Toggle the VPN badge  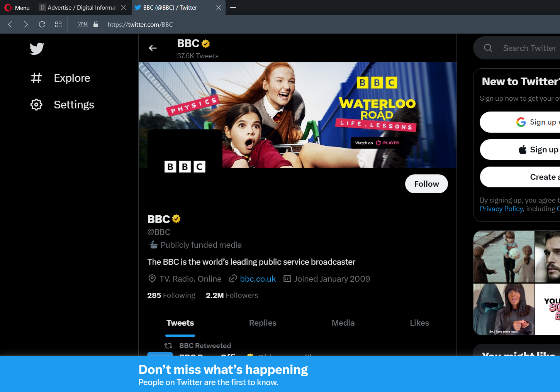click(82, 24)
